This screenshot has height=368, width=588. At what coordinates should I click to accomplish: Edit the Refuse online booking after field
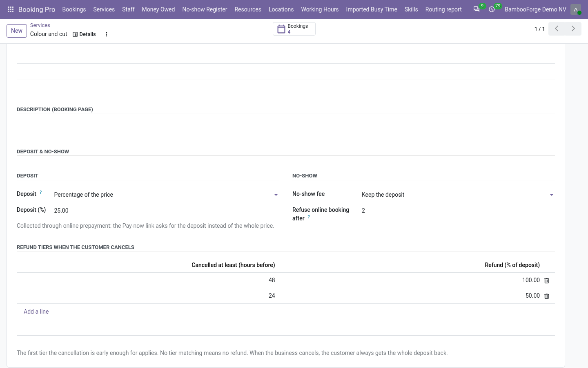tap(458, 211)
